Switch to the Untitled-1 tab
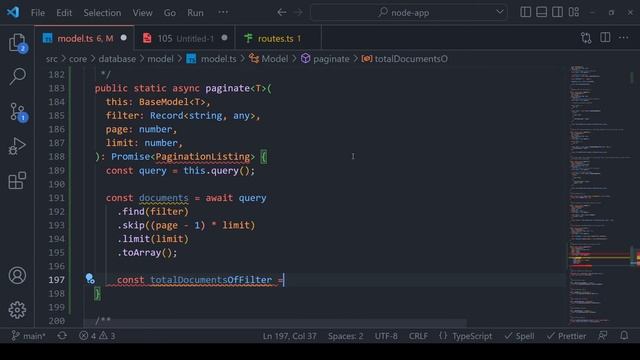The width and height of the screenshot is (640, 360). click(184, 38)
